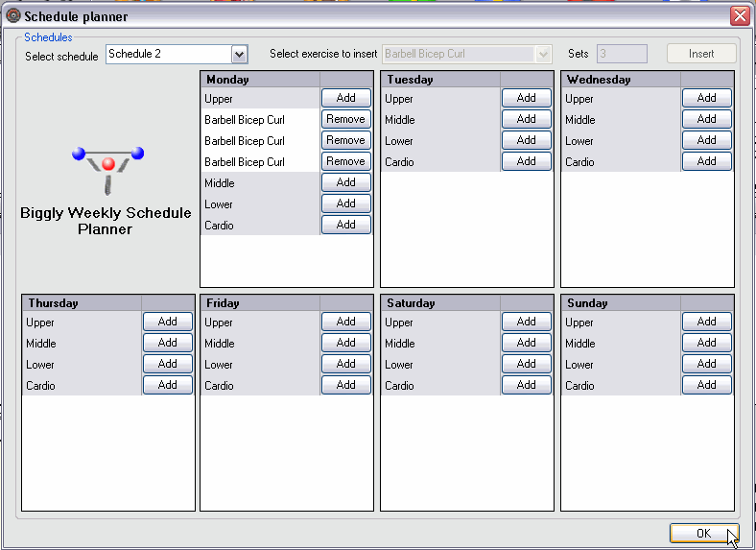Add exercise to Monday Upper
756x550 pixels.
(345, 98)
